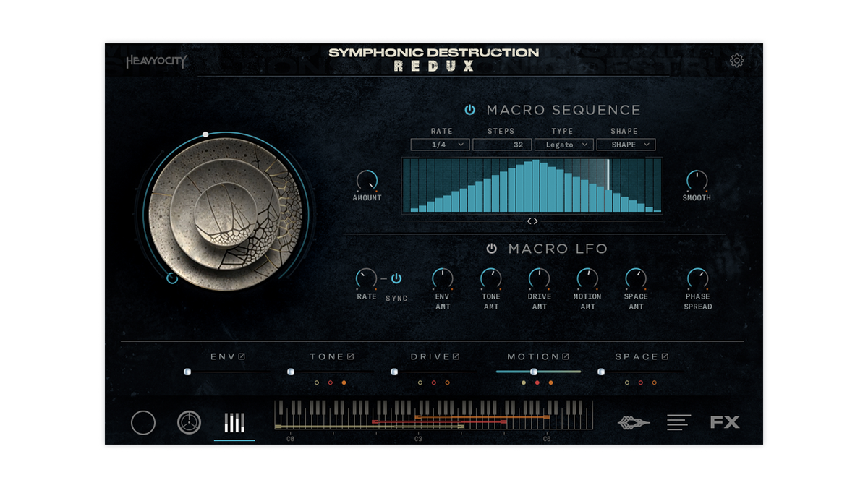Screen dimensions: 868x488
Task: Open the TYPE Legato dropdown
Action: [564, 145]
